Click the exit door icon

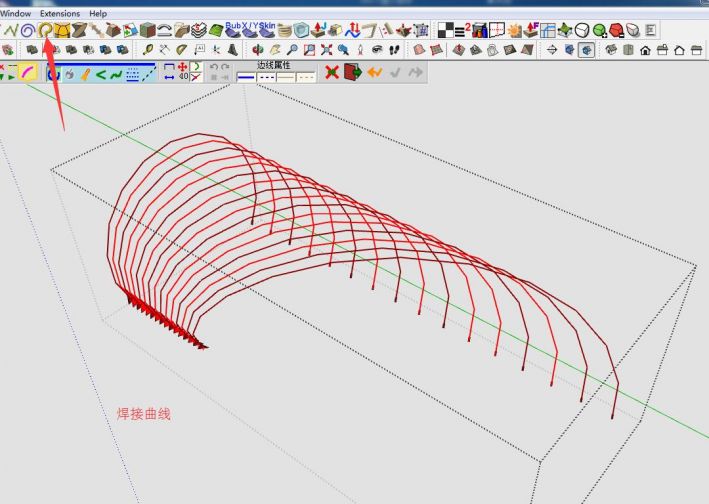point(353,72)
